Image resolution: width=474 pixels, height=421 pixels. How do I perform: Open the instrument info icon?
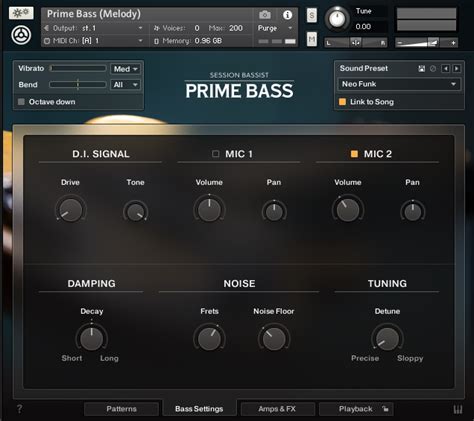coord(287,15)
